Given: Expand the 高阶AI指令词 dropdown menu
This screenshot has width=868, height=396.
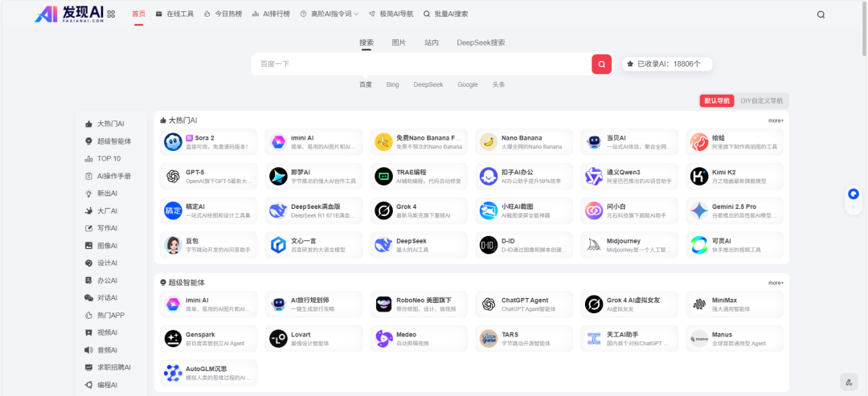Looking at the screenshot, I should 330,14.
